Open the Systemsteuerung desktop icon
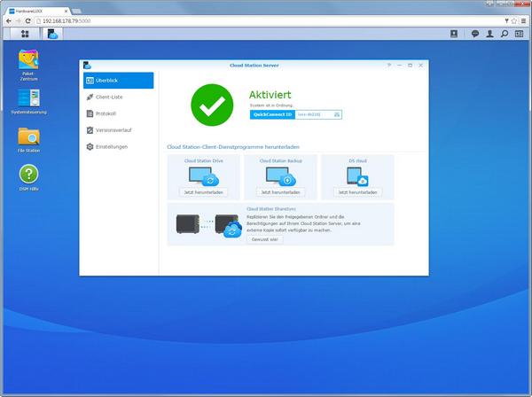 [x=28, y=102]
